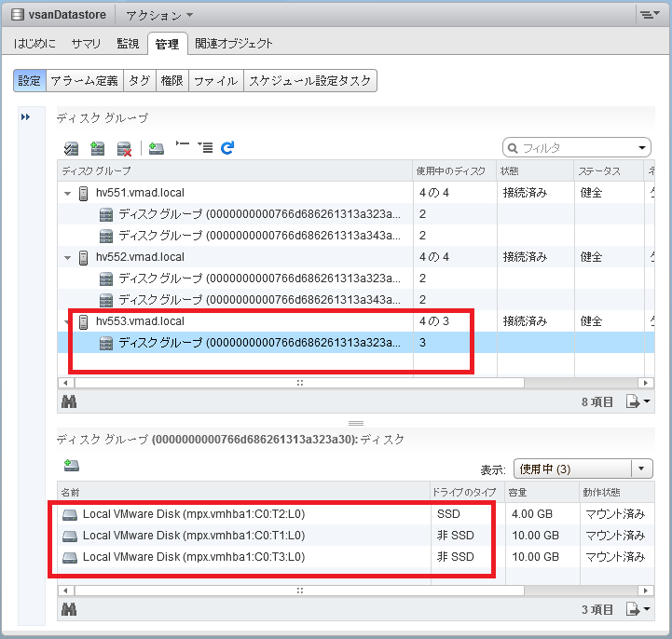Switch to the サマリ tab
The image size is (672, 639).
click(86, 43)
